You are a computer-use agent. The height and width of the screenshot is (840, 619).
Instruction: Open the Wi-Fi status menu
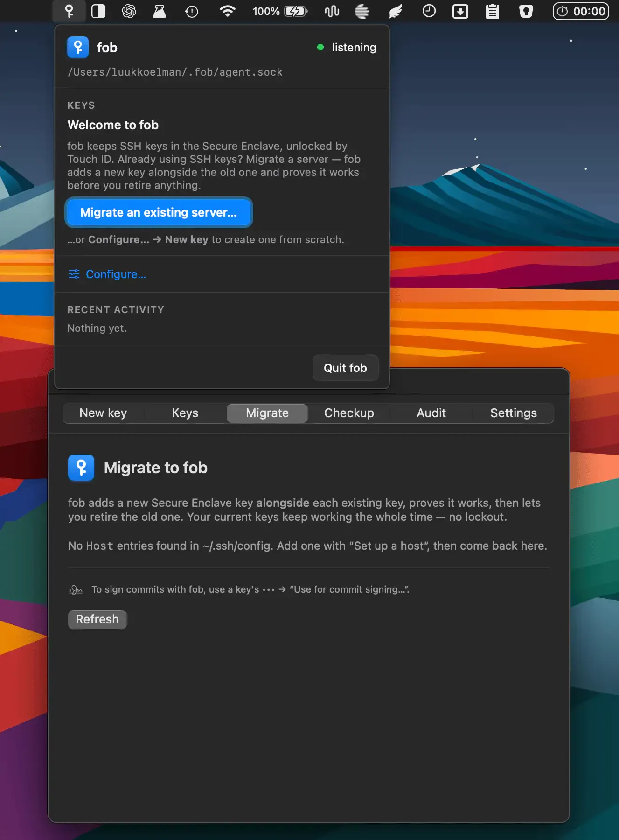coord(227,11)
